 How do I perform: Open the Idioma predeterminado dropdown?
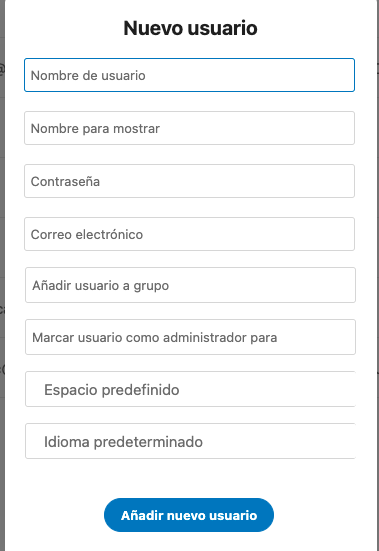pos(190,441)
